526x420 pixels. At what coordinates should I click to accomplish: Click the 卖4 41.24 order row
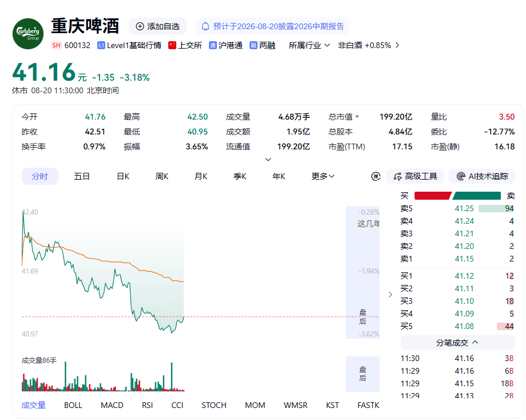pos(457,221)
